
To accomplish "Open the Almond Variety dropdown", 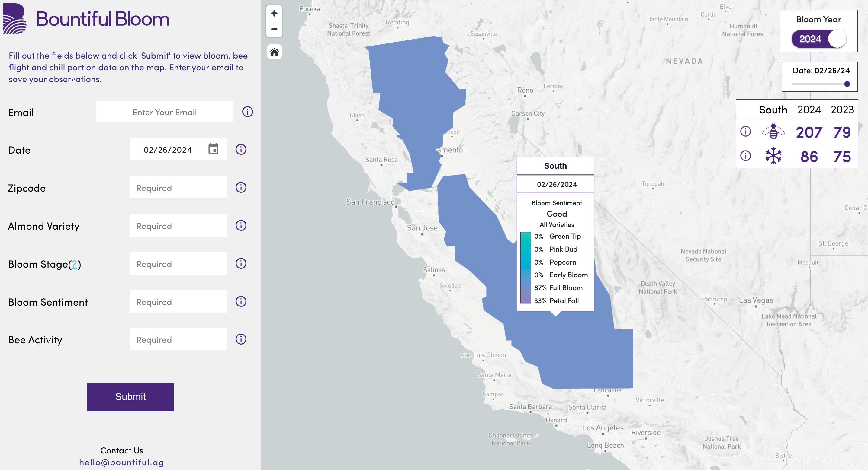I will click(x=178, y=226).
